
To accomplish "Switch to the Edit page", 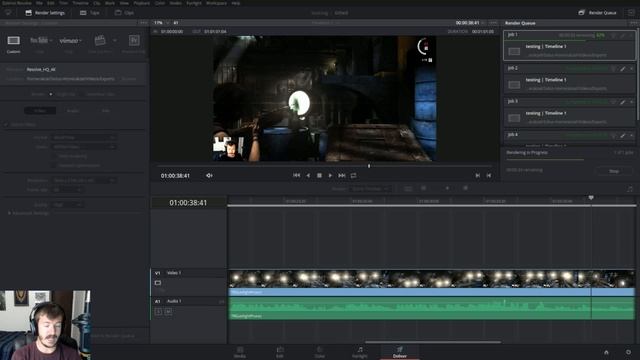I will [x=280, y=352].
